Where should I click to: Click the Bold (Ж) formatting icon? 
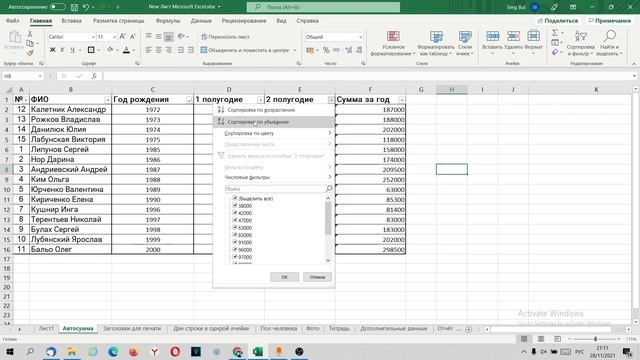tap(52, 50)
